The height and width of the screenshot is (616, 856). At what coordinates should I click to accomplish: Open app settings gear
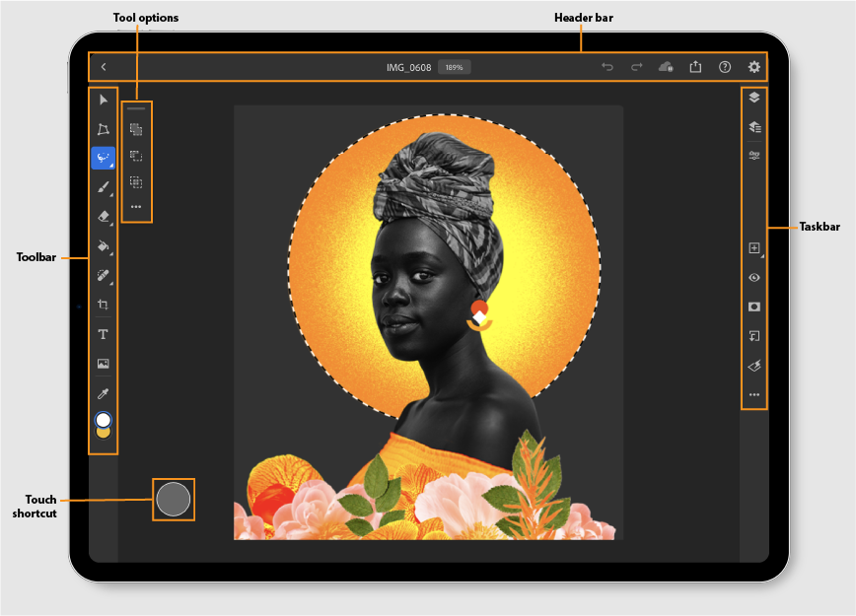click(753, 67)
